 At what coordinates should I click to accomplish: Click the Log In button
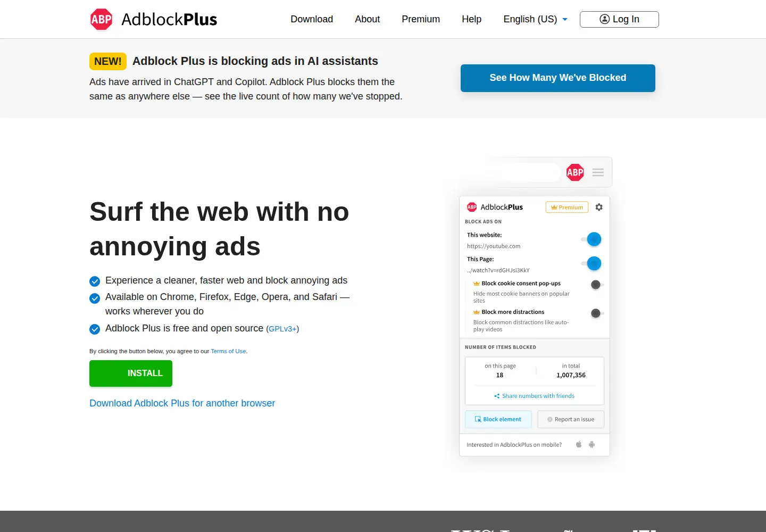[x=619, y=19]
